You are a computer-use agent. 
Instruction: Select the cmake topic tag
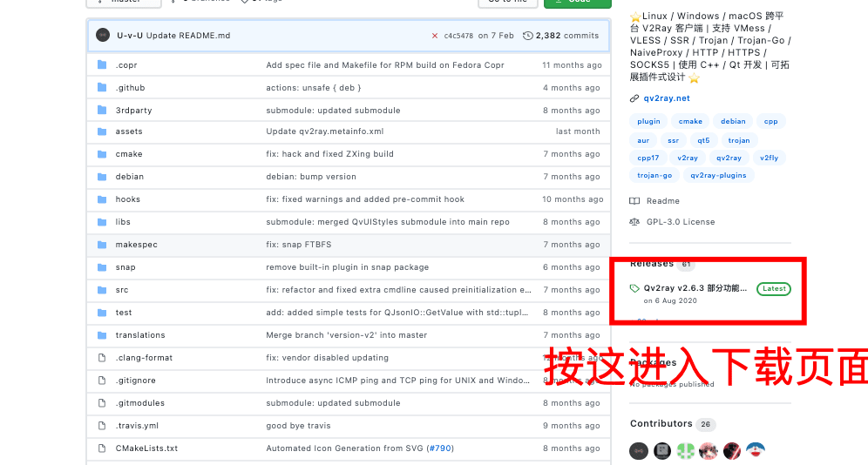click(690, 121)
